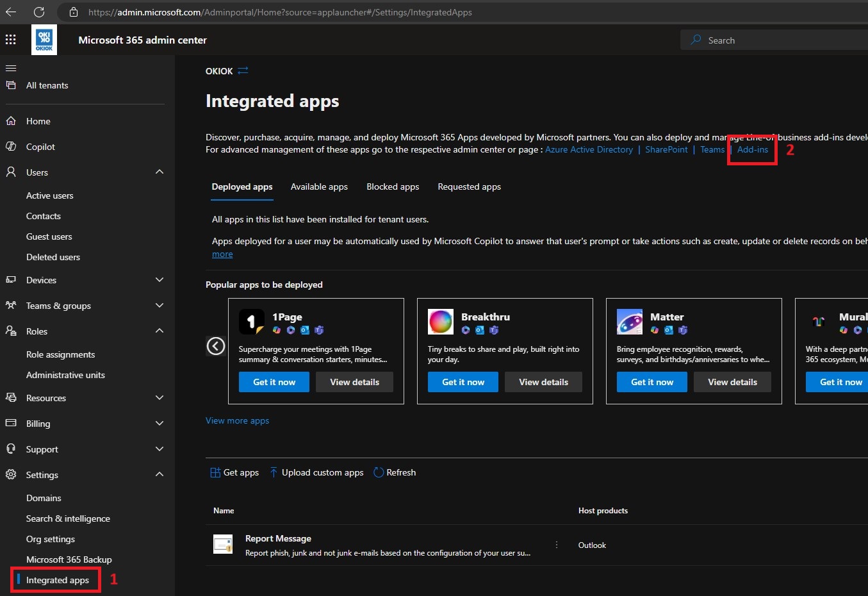Click the Breakthru app logo

[441, 322]
